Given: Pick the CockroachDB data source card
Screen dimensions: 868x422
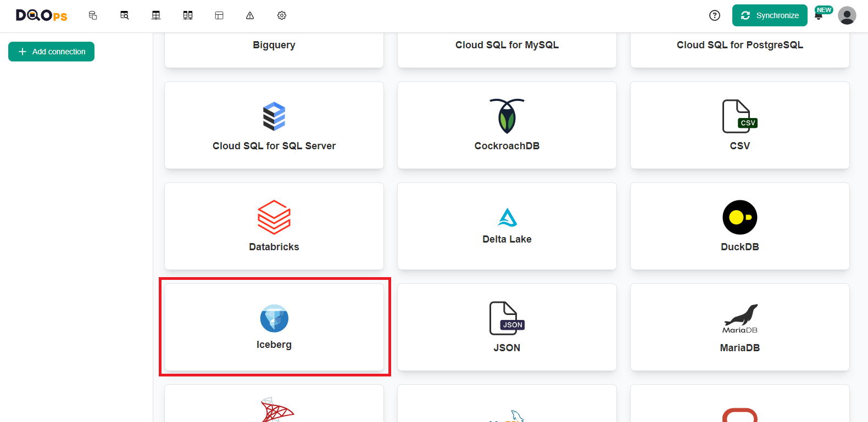Looking at the screenshot, I should point(507,125).
